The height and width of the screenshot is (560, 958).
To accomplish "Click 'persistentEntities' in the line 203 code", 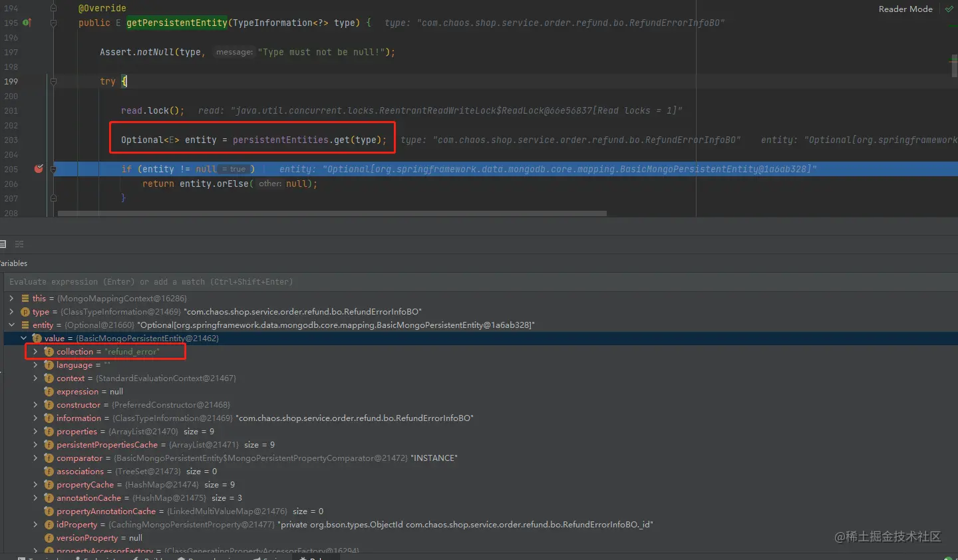I will point(281,140).
